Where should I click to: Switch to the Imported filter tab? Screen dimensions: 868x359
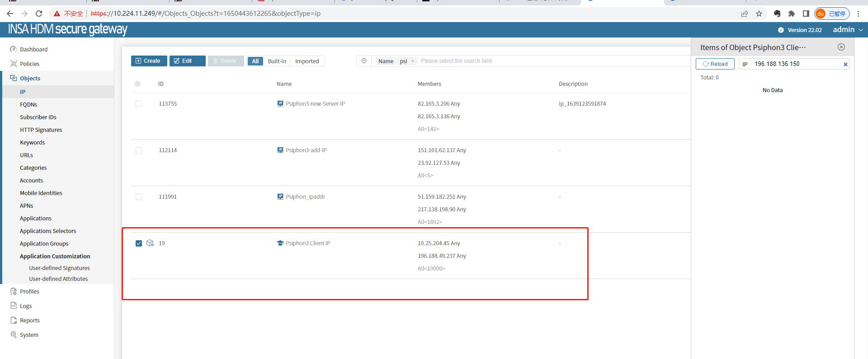point(307,61)
